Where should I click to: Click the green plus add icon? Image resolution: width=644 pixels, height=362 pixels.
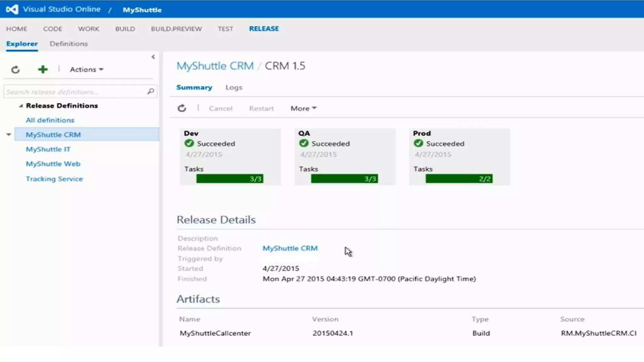click(43, 69)
